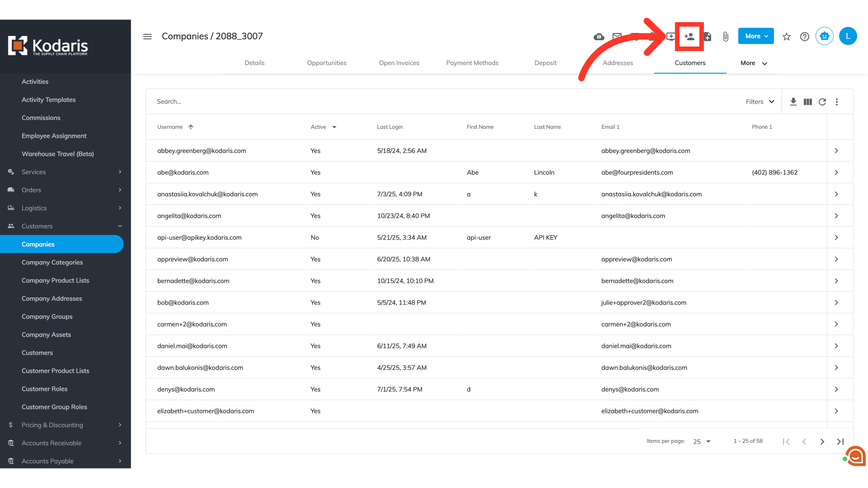Change items per page dropdown
Viewport: 868px width, 488px height.
(702, 441)
